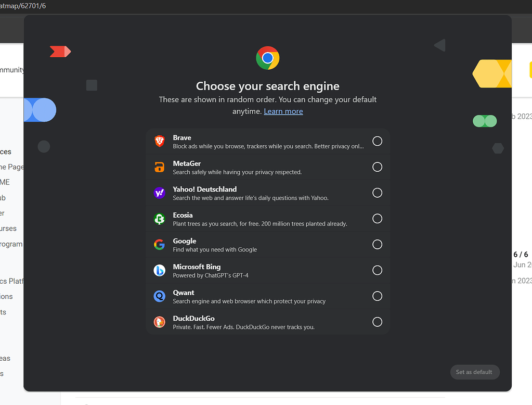
Task: Select the Google radio button
Action: (x=378, y=245)
